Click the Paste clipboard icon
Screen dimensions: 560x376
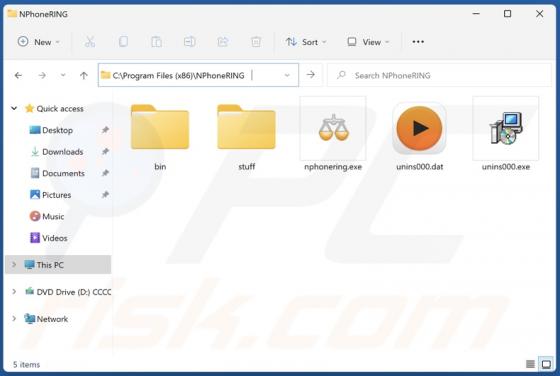[156, 42]
